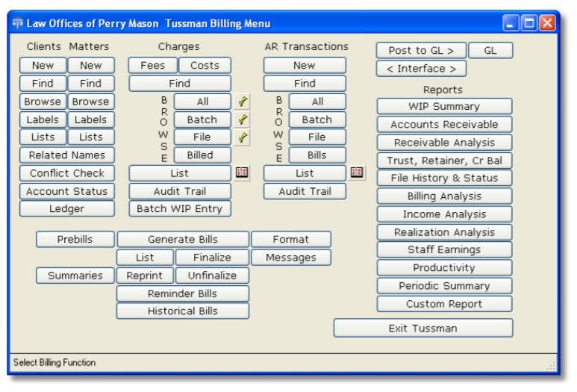Open Batch WIP Entry
The height and width of the screenshot is (392, 577).
pyautogui.click(x=180, y=209)
